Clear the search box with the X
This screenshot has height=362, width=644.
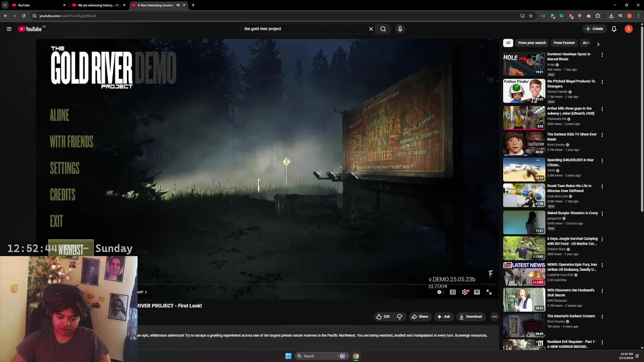click(x=371, y=29)
